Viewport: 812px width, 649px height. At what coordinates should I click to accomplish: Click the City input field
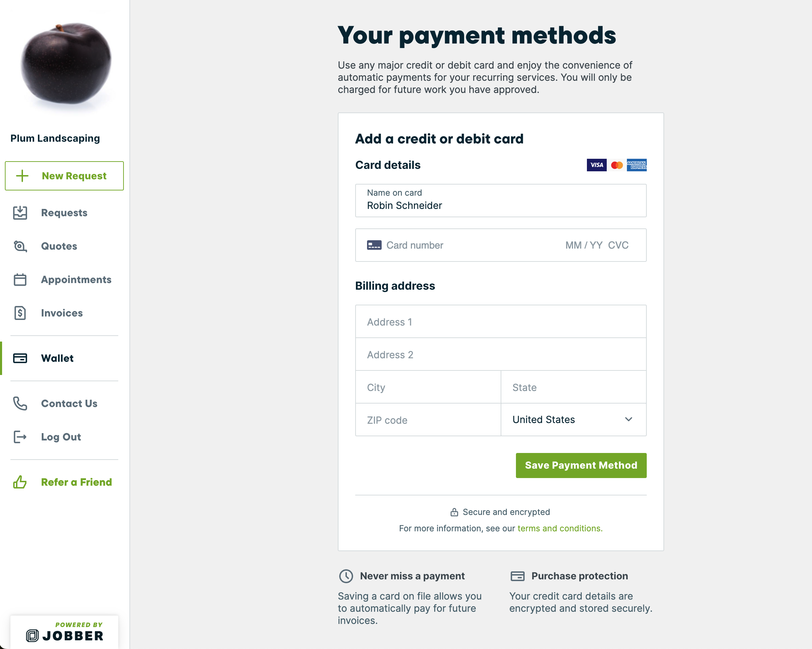(x=428, y=388)
